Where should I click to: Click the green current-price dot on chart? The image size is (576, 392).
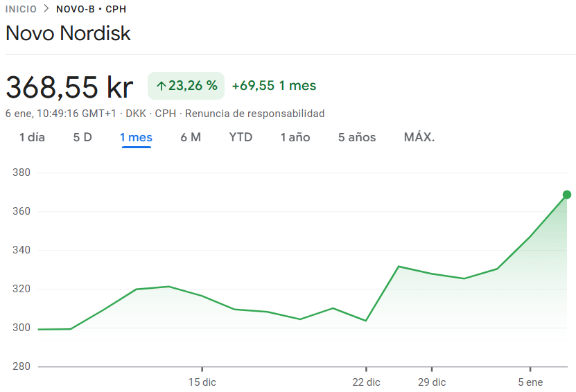[567, 195]
